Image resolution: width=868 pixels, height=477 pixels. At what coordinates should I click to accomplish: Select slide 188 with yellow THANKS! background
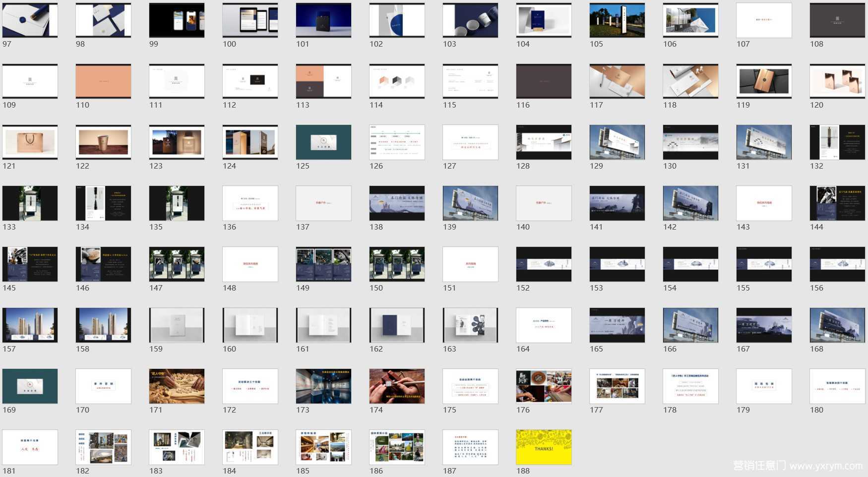[544, 447]
